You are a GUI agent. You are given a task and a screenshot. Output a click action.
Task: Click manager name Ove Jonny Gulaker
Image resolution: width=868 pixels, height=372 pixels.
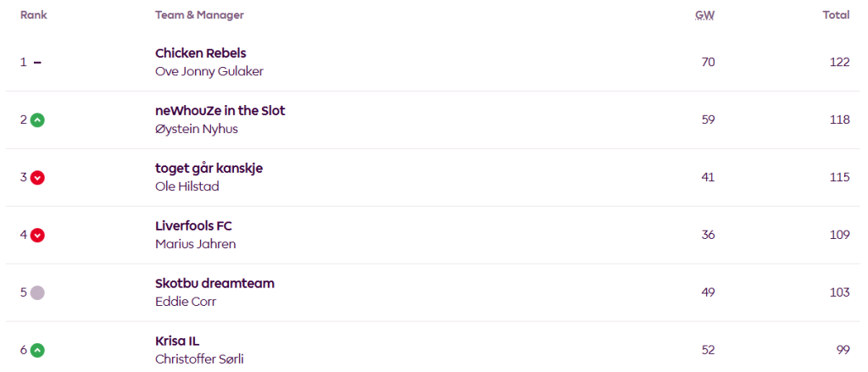(209, 71)
